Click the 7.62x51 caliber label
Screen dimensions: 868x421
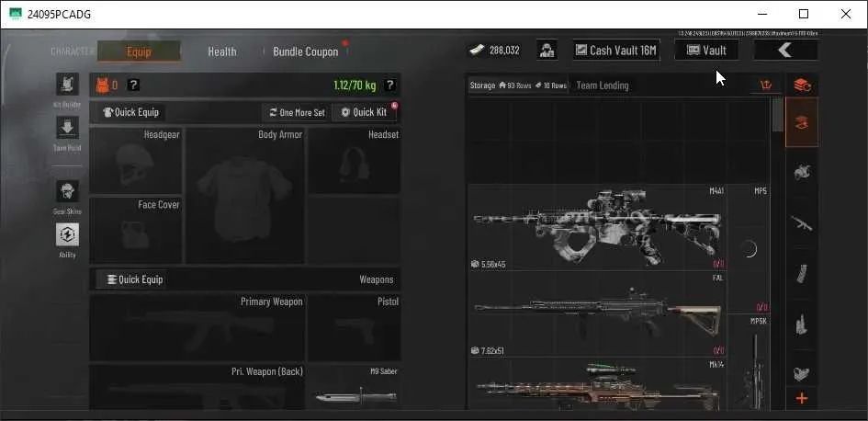pos(492,351)
